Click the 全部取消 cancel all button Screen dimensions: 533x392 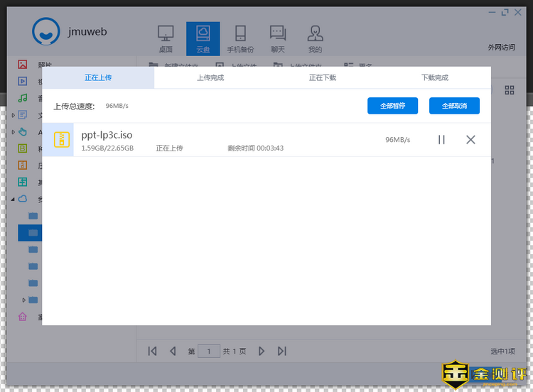(454, 106)
